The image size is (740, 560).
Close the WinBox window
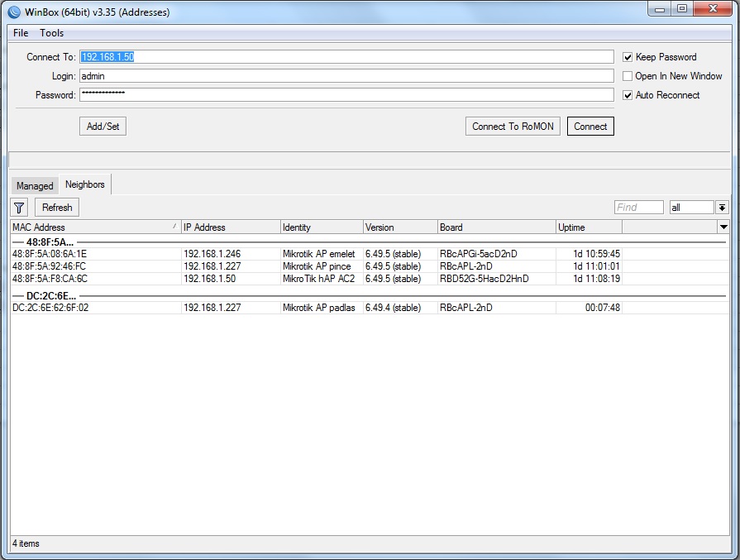(x=713, y=9)
